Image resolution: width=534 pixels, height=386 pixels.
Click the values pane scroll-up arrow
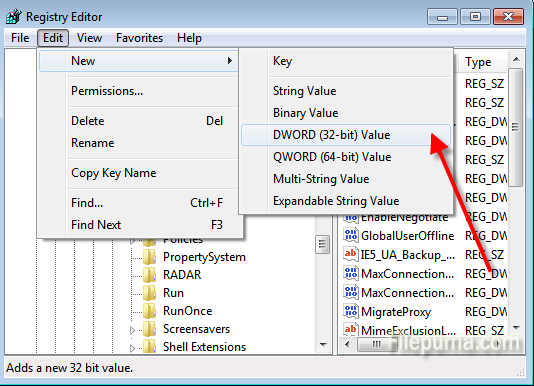pos(516,59)
